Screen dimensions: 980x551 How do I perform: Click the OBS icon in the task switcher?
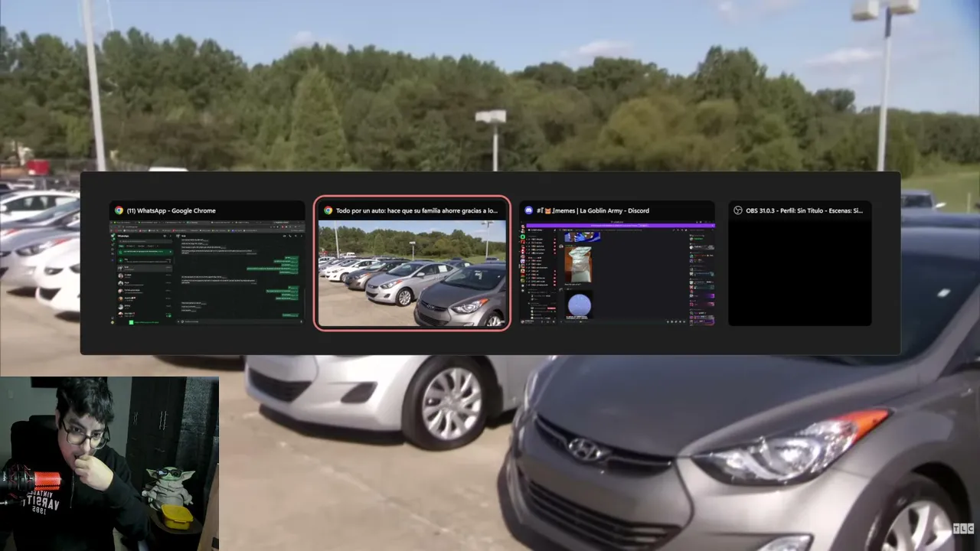click(738, 210)
